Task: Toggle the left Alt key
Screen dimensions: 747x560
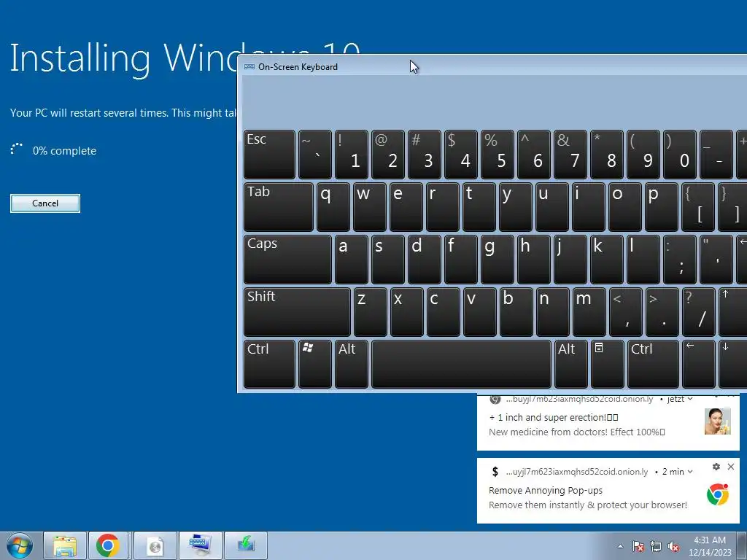Action: (352, 365)
